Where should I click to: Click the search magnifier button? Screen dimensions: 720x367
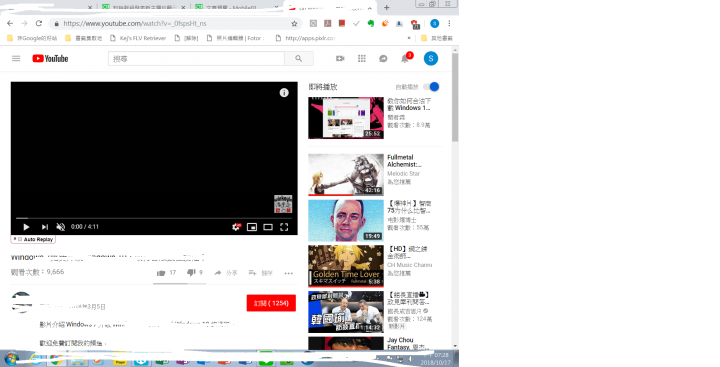pyautogui.click(x=299, y=59)
